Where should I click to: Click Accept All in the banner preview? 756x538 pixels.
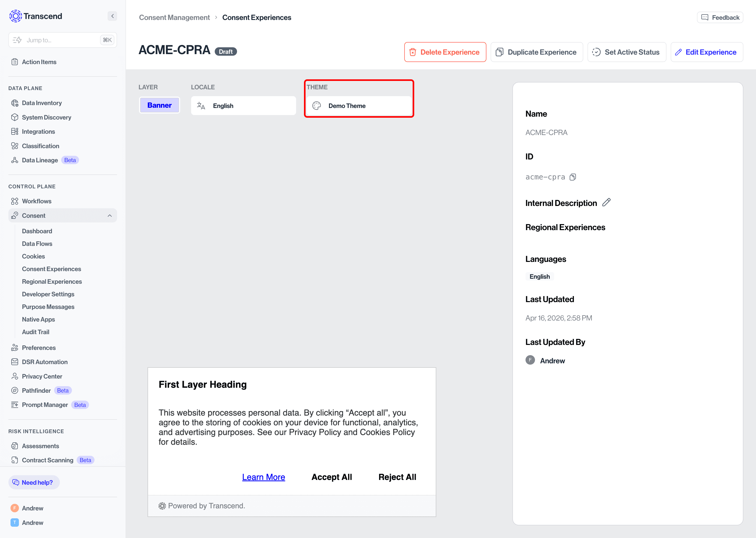point(332,477)
